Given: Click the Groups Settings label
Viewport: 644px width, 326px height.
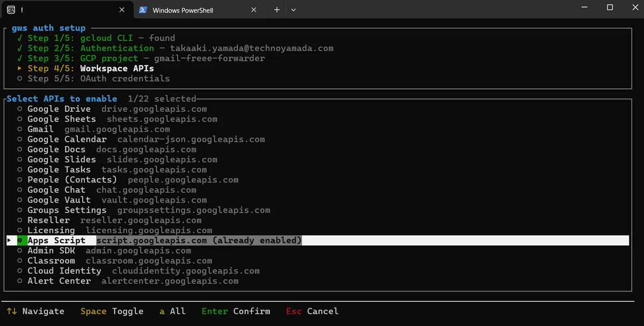Looking at the screenshot, I should 67,210.
